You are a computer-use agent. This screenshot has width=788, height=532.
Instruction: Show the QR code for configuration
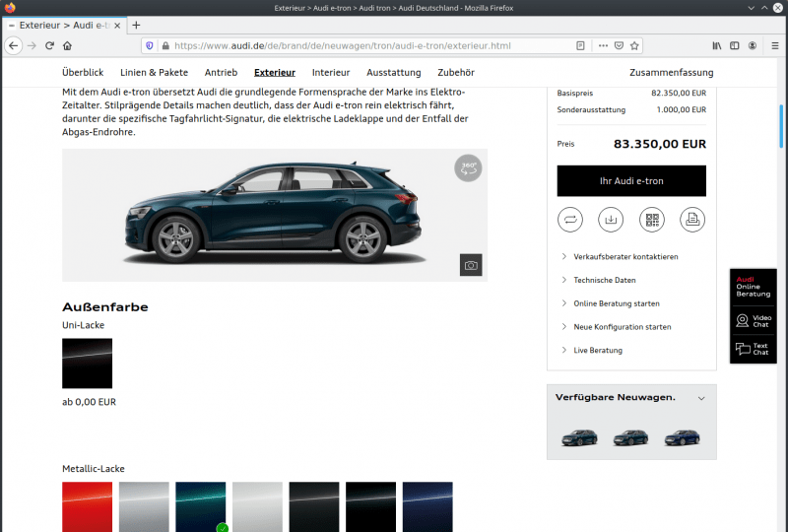coord(652,220)
